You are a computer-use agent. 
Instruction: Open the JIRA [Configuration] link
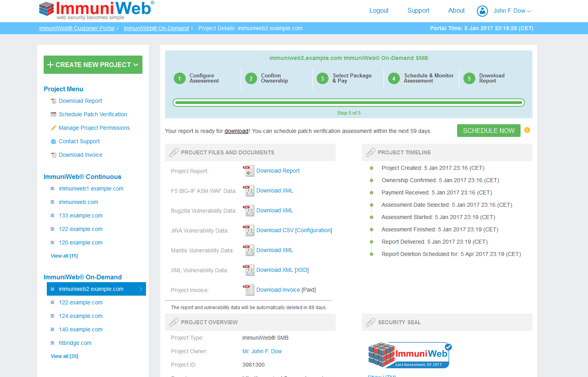313,231
